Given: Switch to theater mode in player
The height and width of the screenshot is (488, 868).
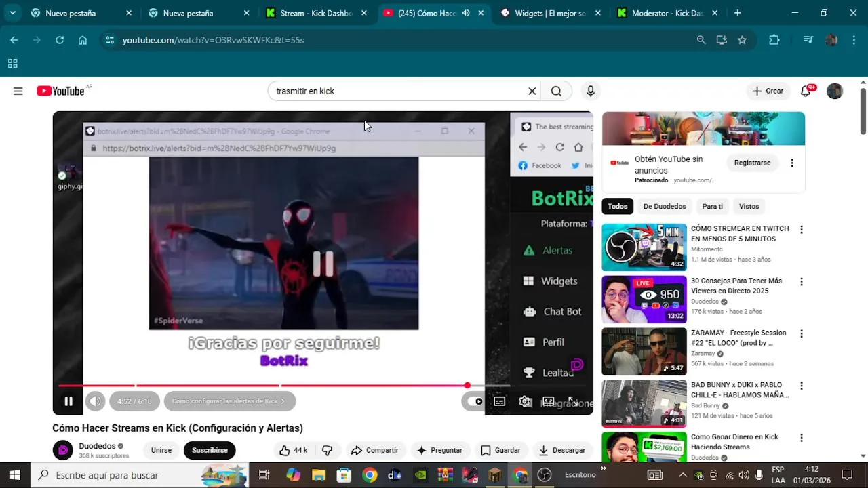Looking at the screenshot, I should [x=548, y=401].
